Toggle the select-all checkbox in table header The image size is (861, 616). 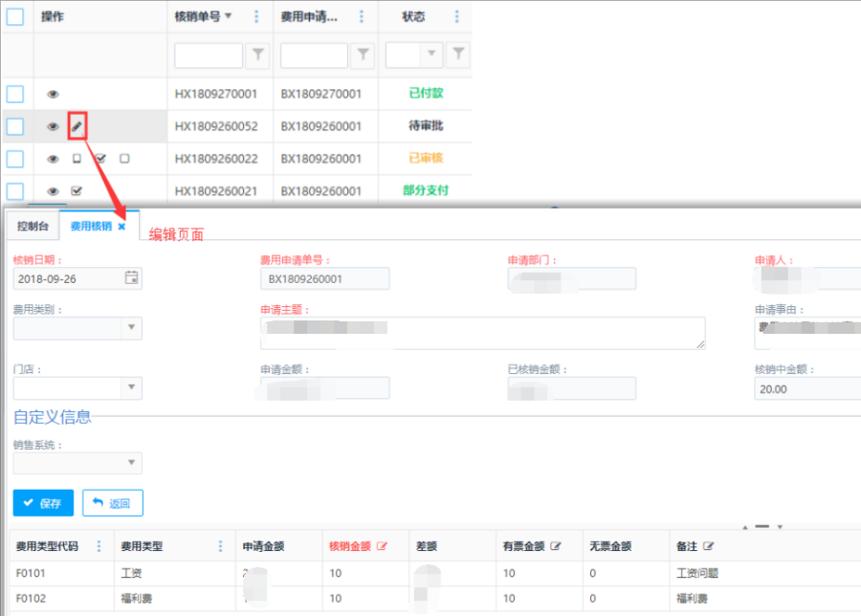click(x=15, y=17)
